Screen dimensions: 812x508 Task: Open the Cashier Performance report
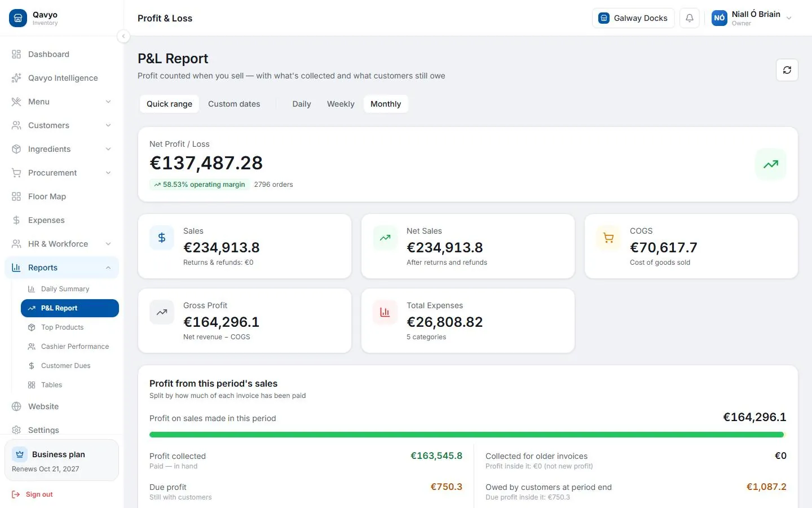point(70,347)
